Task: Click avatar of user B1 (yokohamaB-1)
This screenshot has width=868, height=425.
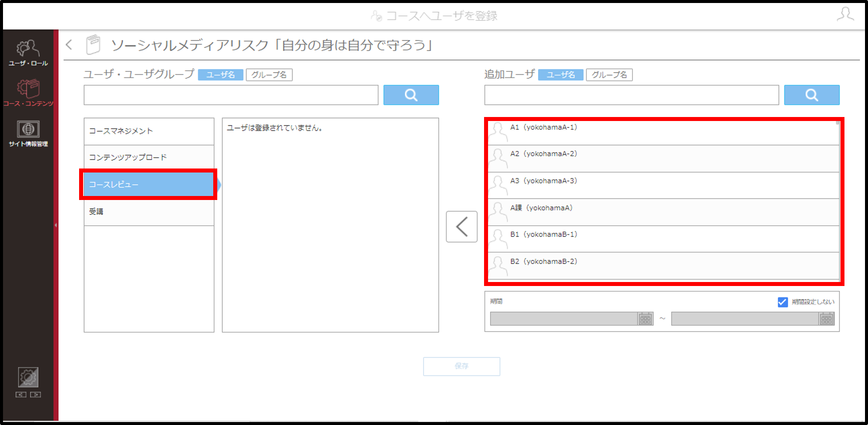Action: coord(498,239)
